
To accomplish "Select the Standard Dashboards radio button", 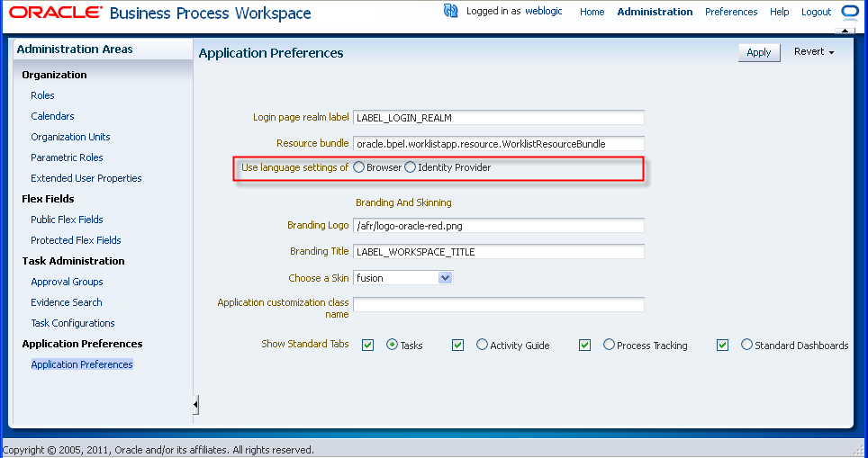I will pos(746,344).
